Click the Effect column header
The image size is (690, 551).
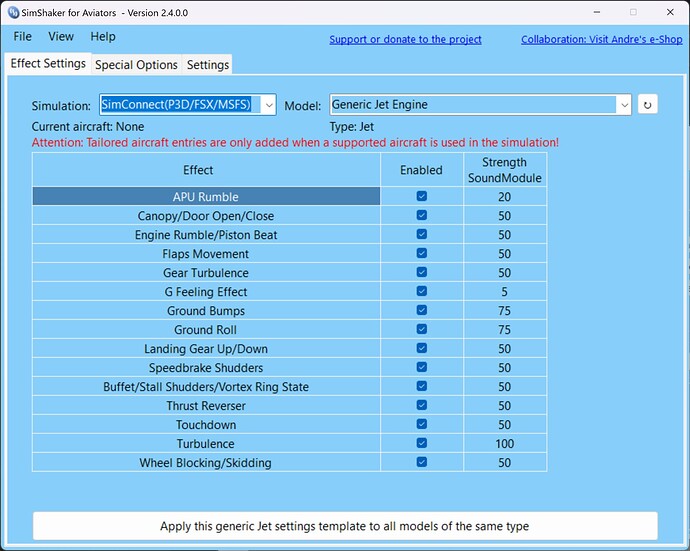tap(206, 170)
